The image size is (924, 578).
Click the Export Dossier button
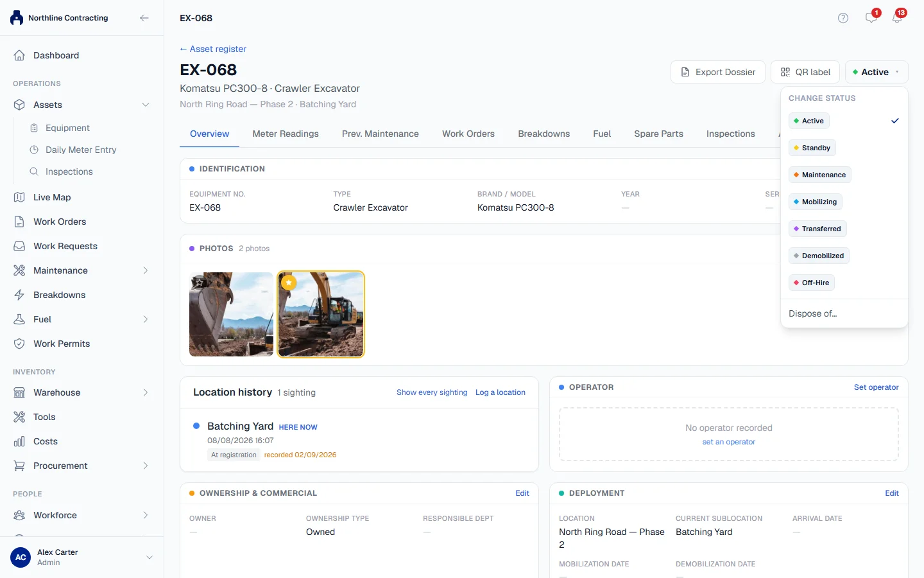[718, 72]
